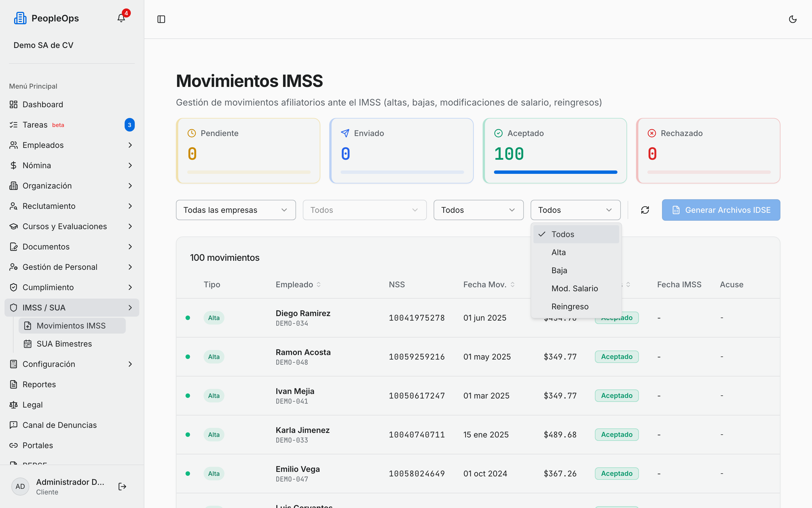Image resolution: width=812 pixels, height=508 pixels.
Task: Sort by Empleado column header
Action: 298,284
